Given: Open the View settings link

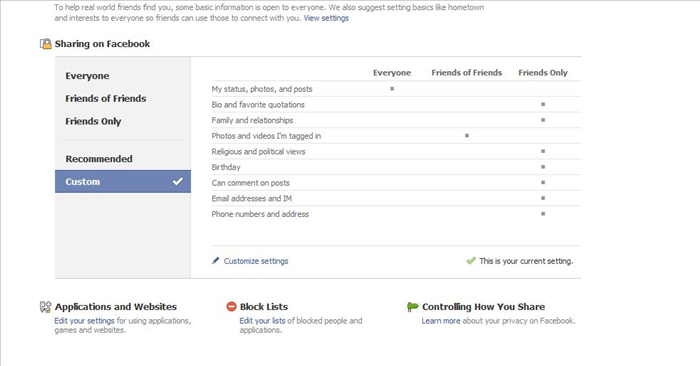Looking at the screenshot, I should (326, 18).
